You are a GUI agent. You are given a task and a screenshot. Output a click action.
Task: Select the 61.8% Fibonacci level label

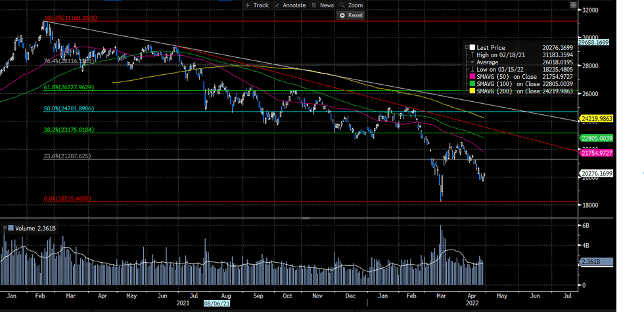(68, 86)
